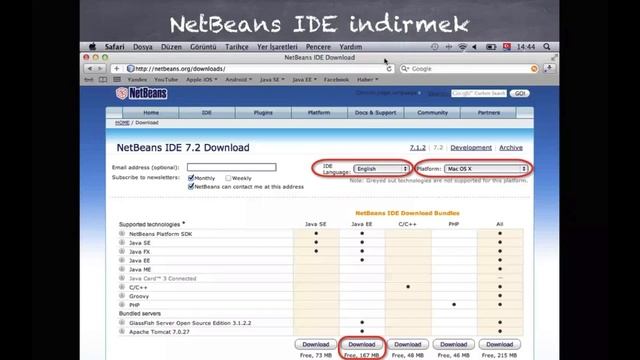Click the Email address input field
The height and width of the screenshot is (360, 640).
(231, 167)
